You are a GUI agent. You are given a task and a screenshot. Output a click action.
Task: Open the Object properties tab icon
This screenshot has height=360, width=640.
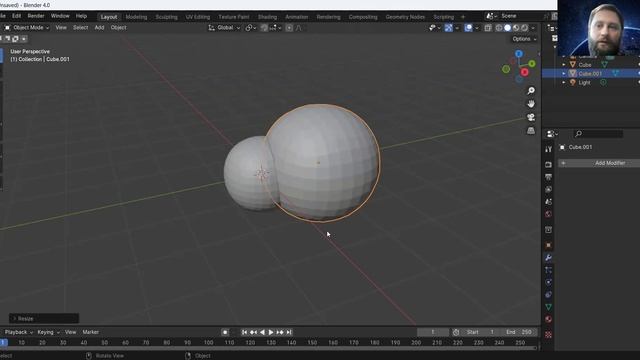click(548, 245)
